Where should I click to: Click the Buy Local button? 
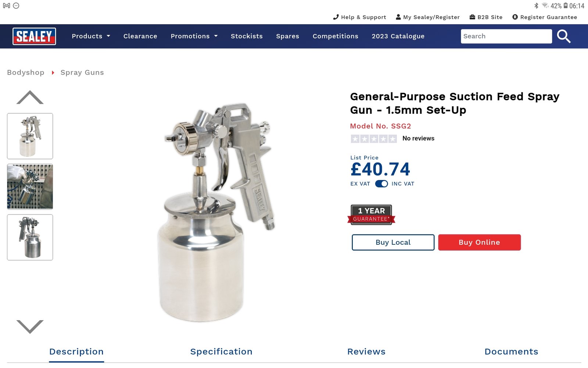tap(393, 243)
